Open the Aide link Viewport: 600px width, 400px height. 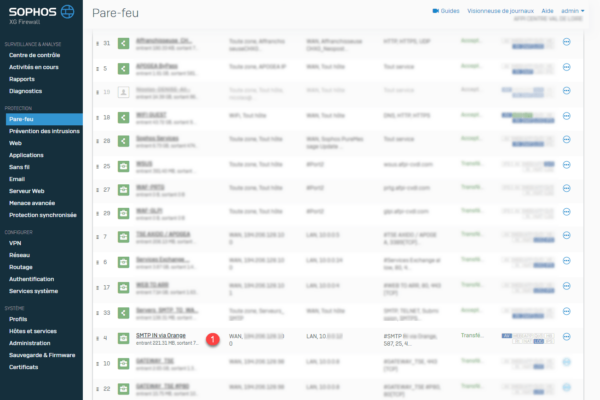click(x=547, y=11)
